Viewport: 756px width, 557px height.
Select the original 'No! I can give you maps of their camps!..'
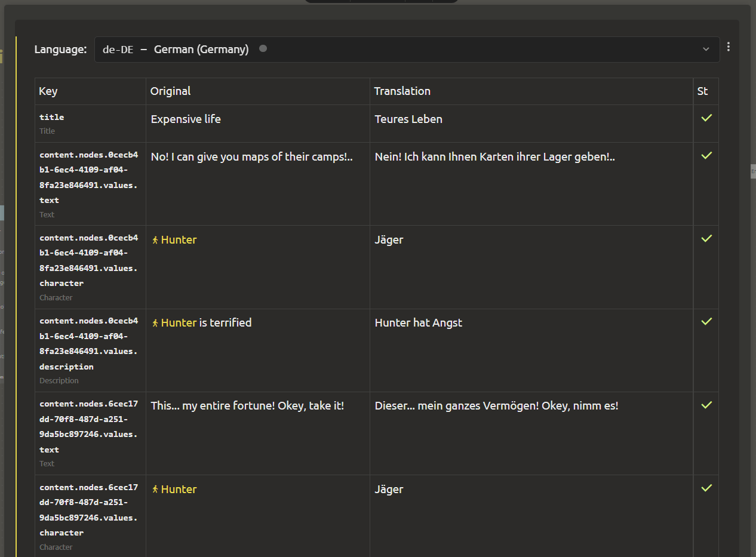[251, 157]
